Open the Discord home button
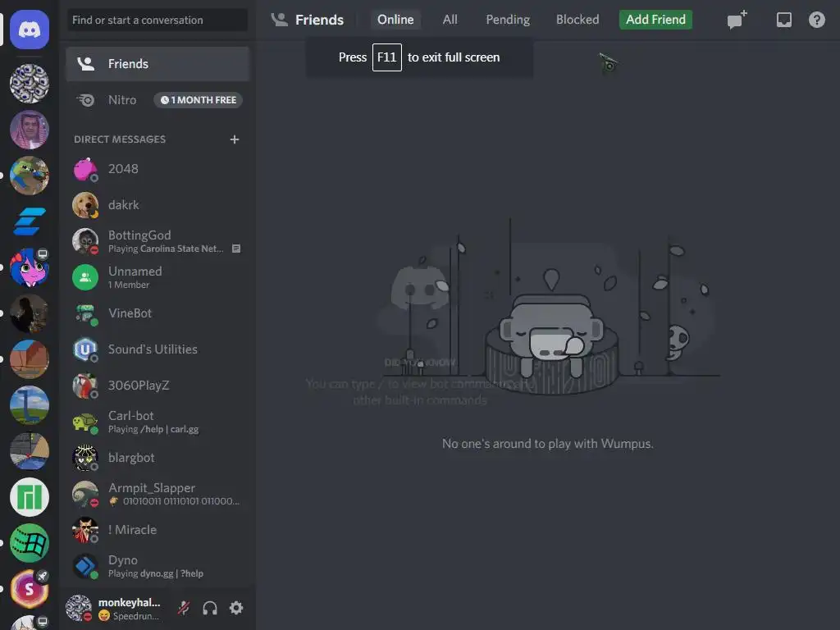Image resolution: width=840 pixels, height=630 pixels. tap(30, 30)
